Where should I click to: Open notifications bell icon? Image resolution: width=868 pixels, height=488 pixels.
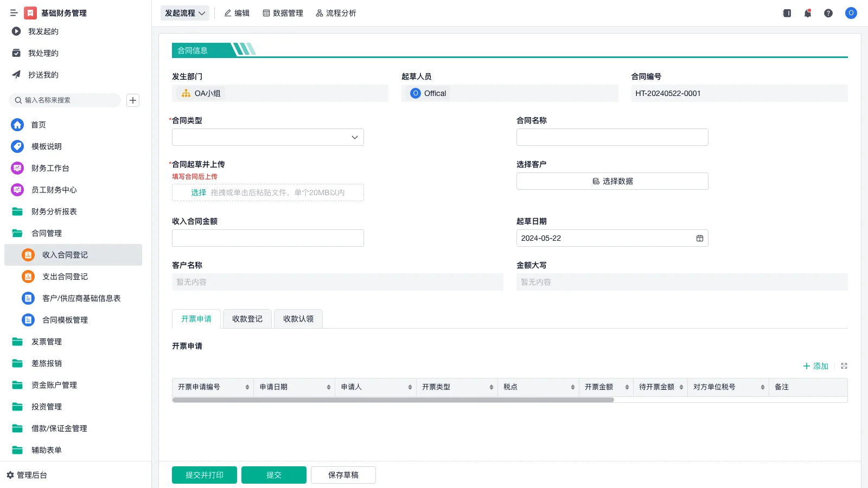[x=807, y=13]
